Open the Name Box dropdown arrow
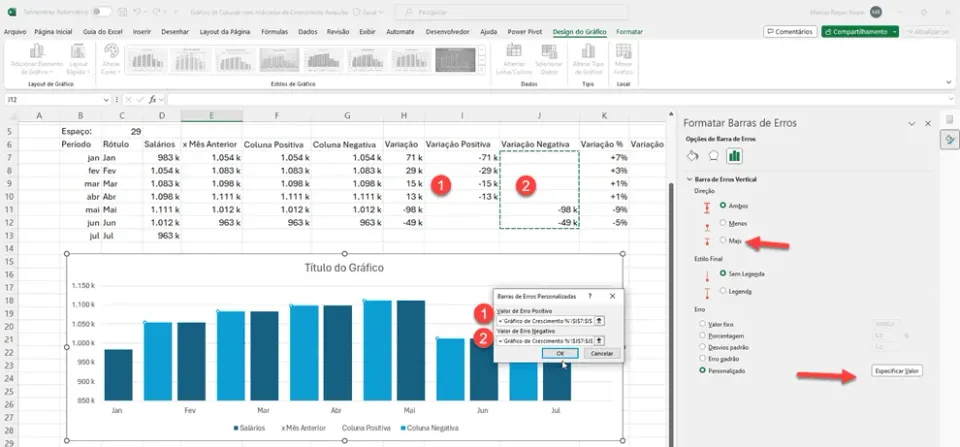This screenshot has width=960, height=447. pos(107,99)
